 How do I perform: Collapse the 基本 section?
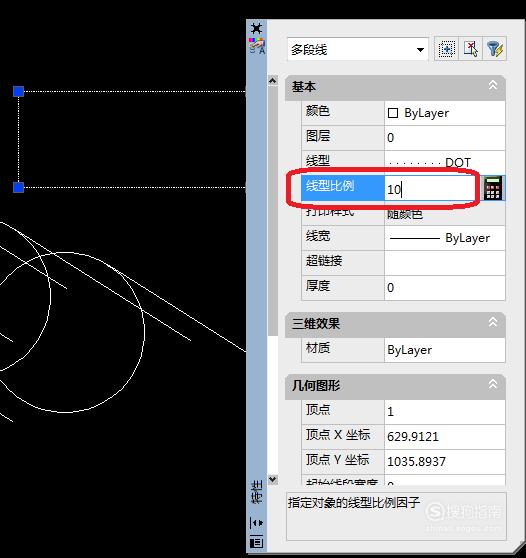click(x=493, y=85)
